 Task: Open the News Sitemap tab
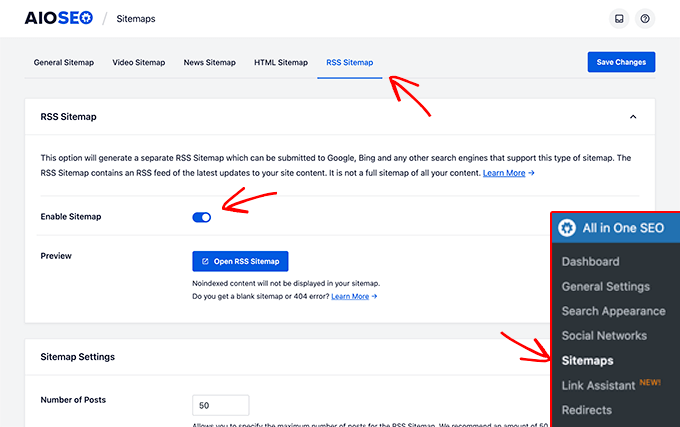click(209, 63)
